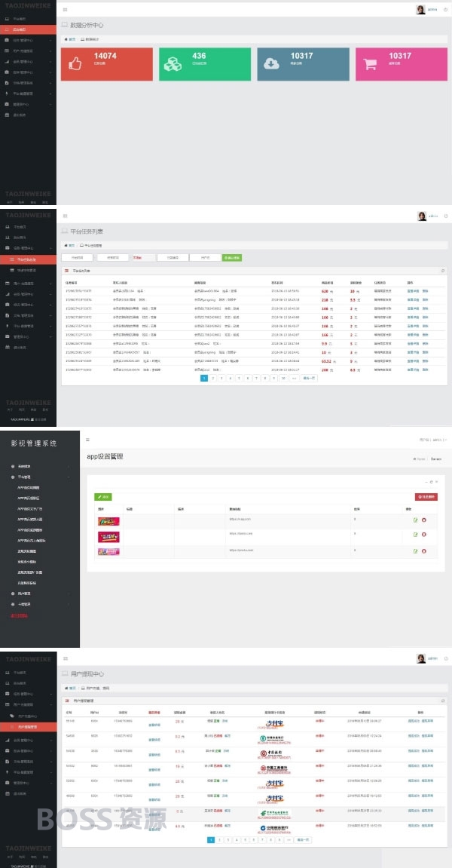Toggle sidebar with hamburger icon in data analysis page
Image resolution: width=452 pixels, height=868 pixels.
[66, 9]
